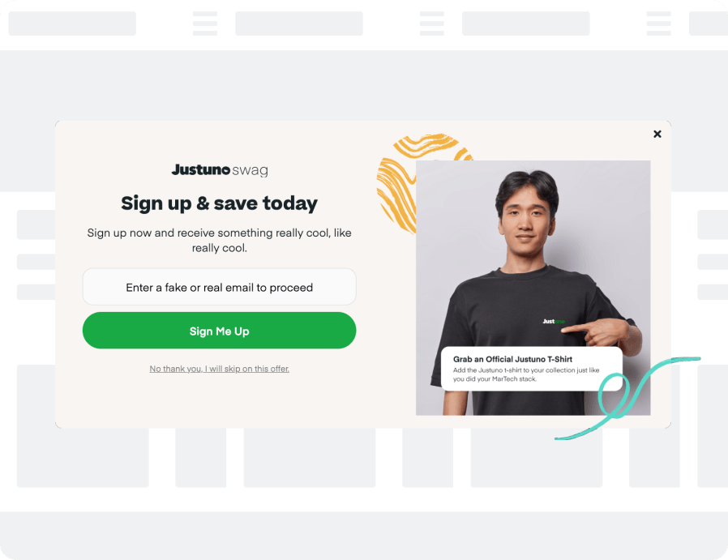Click the 'Sign up now and receive' description text
The image size is (728, 560).
[219, 241]
